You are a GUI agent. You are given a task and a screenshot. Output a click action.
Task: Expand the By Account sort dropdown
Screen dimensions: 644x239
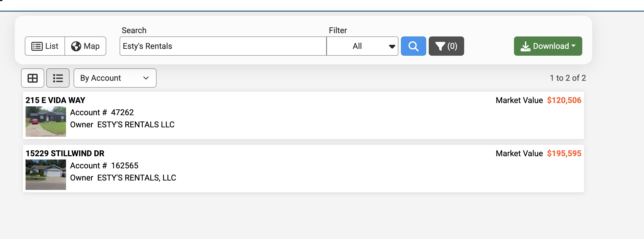(115, 78)
